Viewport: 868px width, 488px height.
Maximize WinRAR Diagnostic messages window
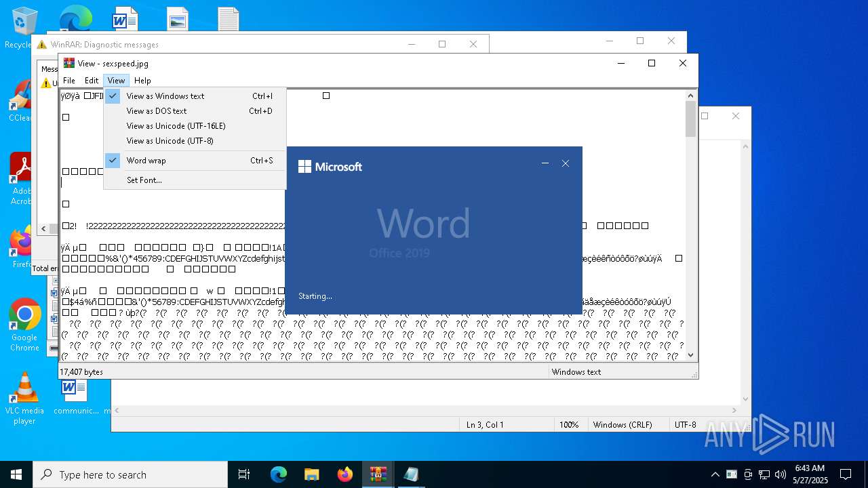coord(442,44)
